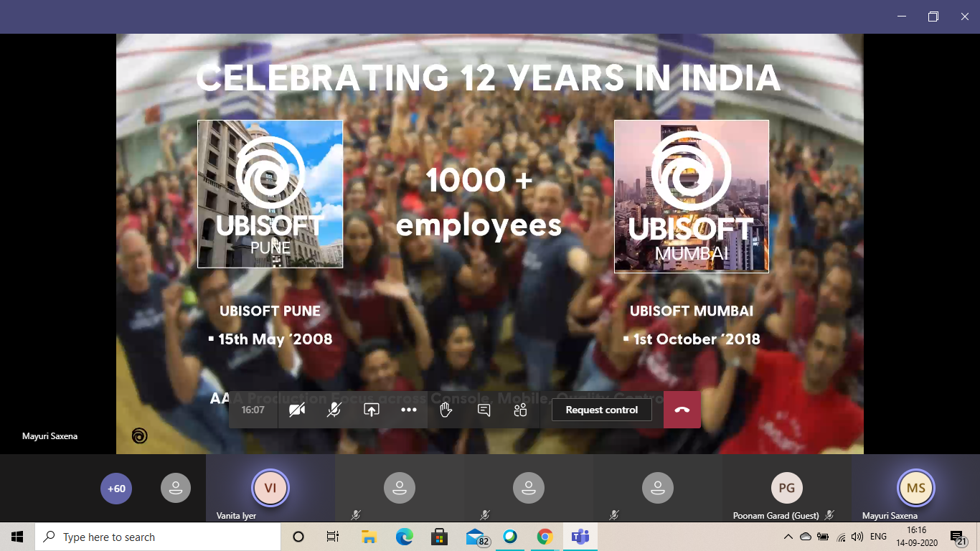The height and width of the screenshot is (551, 980).
Task: End the call with the hang-up button
Action: pos(682,409)
